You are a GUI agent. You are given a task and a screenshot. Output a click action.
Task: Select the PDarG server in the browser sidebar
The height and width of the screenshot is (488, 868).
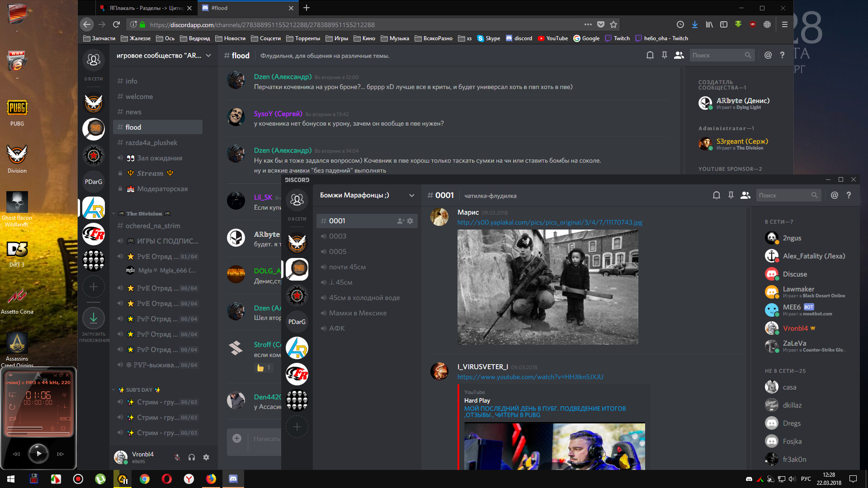click(x=94, y=182)
